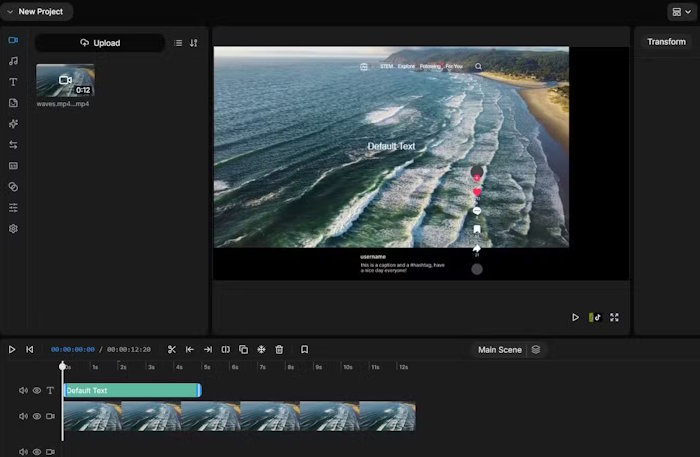Hide the empty bottom track
This screenshot has width=700, height=457.
pos(37,452)
